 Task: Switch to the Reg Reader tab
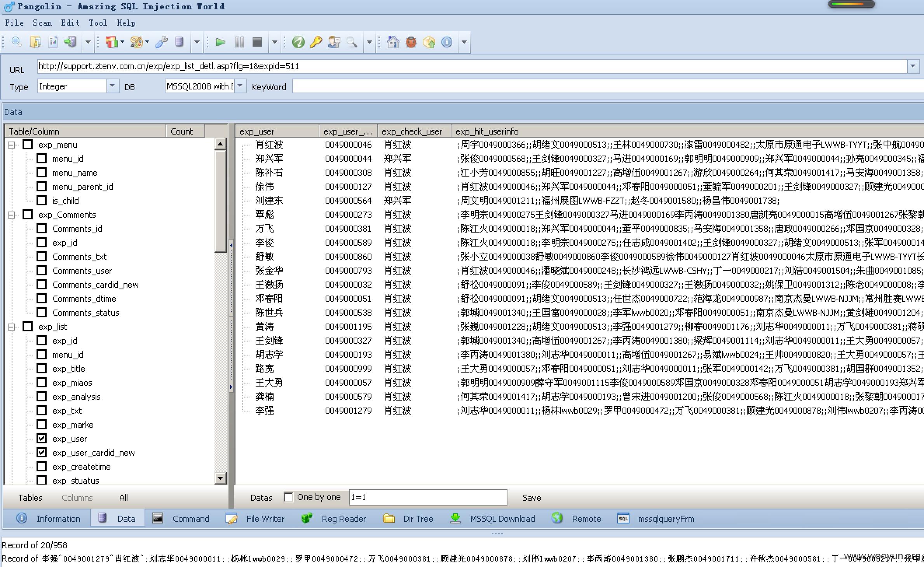pyautogui.click(x=333, y=518)
